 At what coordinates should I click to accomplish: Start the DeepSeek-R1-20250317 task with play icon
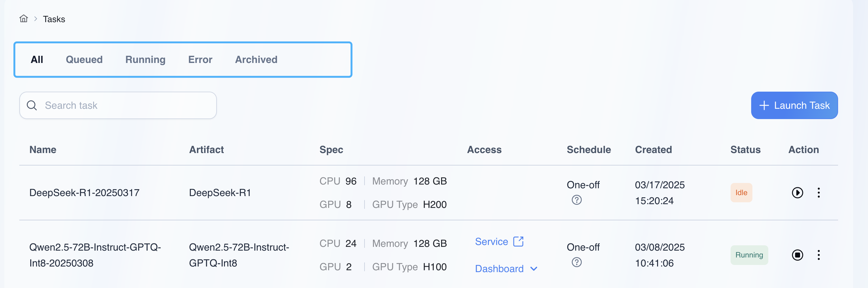pyautogui.click(x=797, y=193)
